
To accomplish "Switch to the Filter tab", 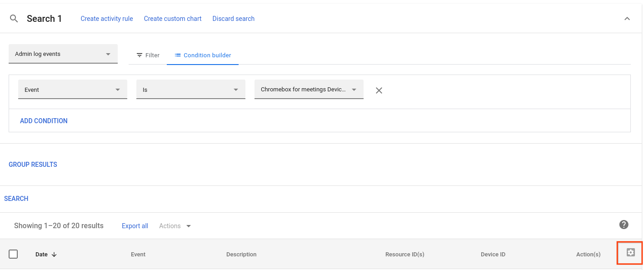I will 148,55.
